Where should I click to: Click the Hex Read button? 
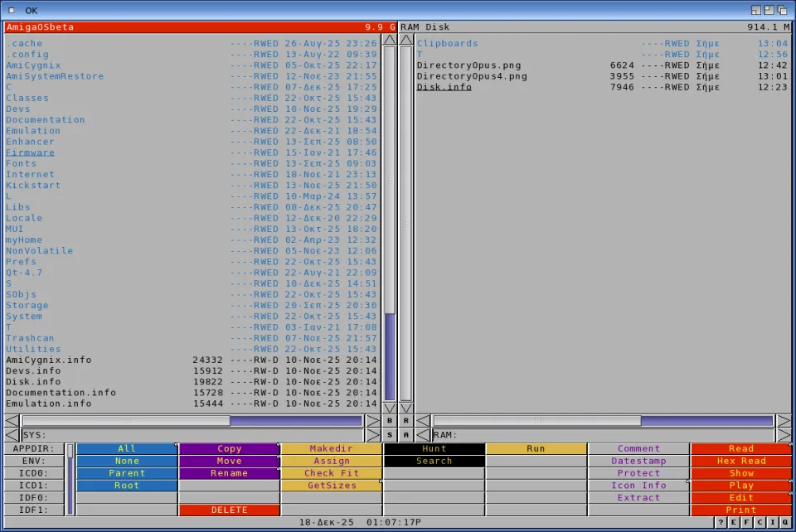pos(741,461)
